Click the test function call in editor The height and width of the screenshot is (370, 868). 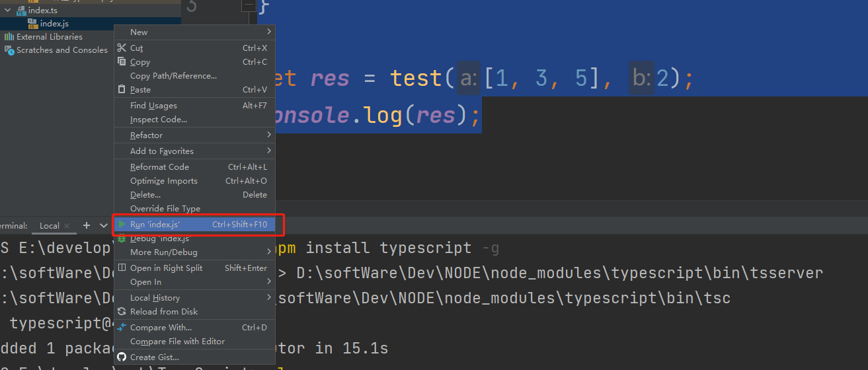pos(416,79)
